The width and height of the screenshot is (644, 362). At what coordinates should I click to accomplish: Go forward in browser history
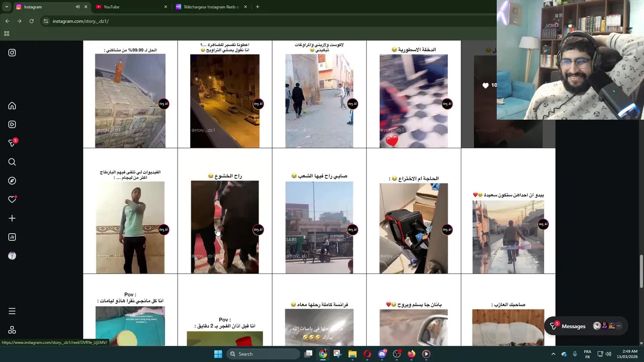coord(19,21)
